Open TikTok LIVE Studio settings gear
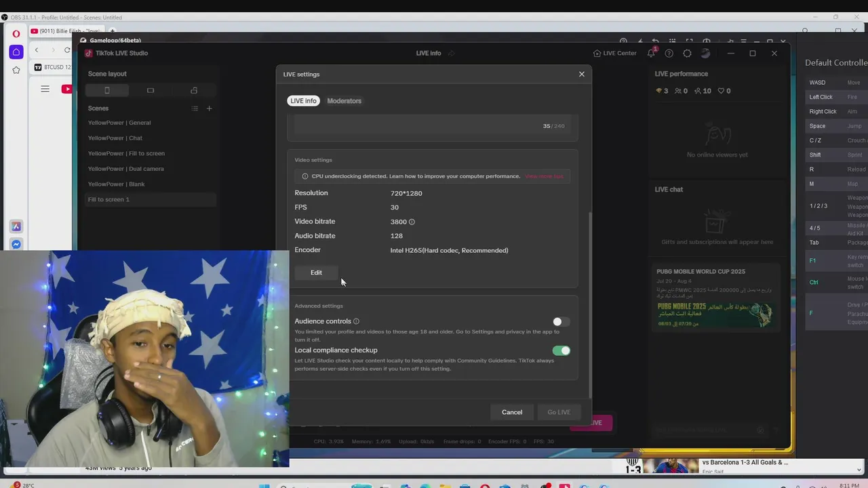868x488 pixels. 687,53
